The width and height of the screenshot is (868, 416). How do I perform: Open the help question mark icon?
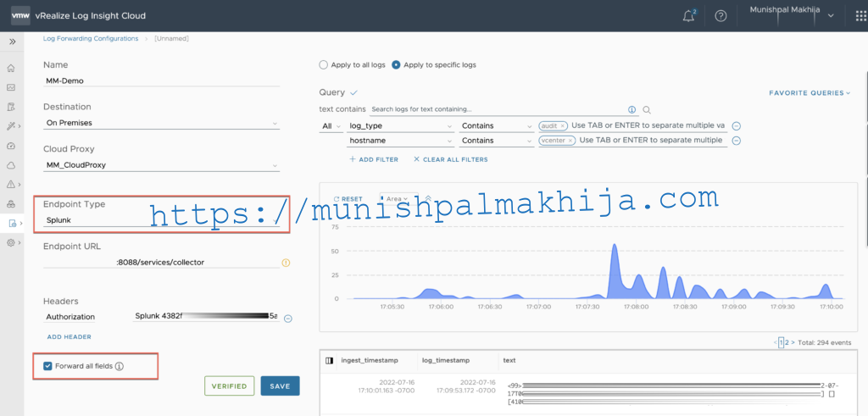721,15
